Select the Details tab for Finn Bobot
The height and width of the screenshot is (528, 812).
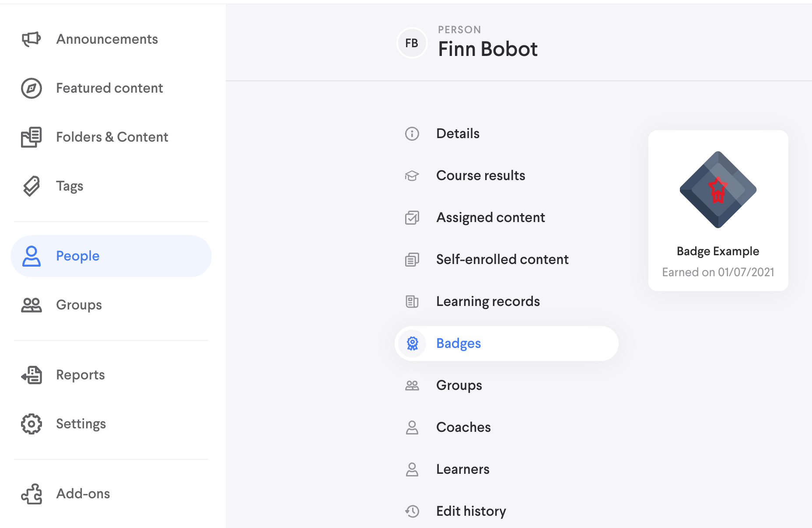coord(458,134)
